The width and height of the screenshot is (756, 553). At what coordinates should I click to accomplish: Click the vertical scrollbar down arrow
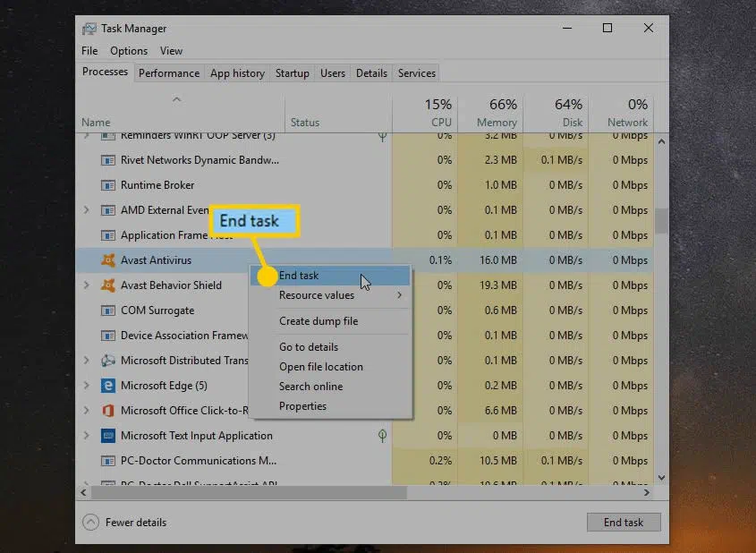[661, 478]
